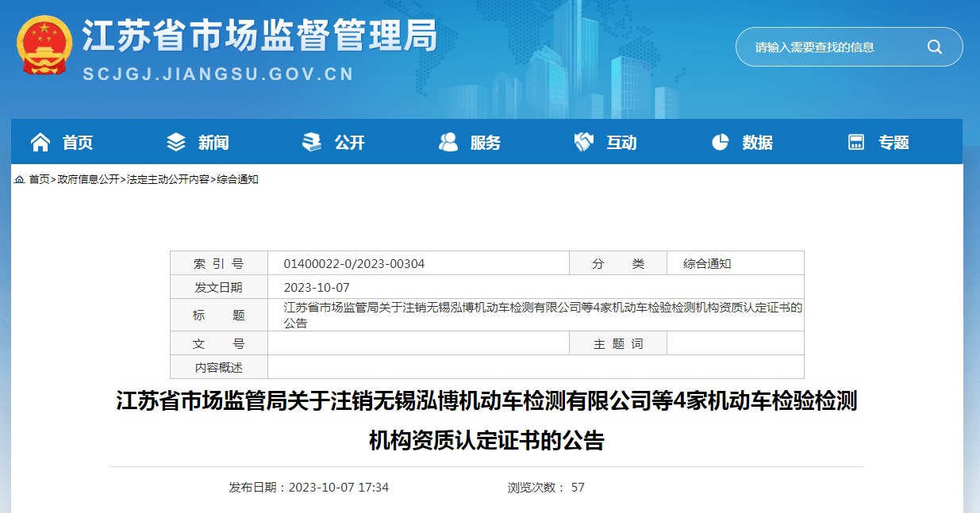Click the search magnifier icon
The image size is (980, 513).
point(934,47)
